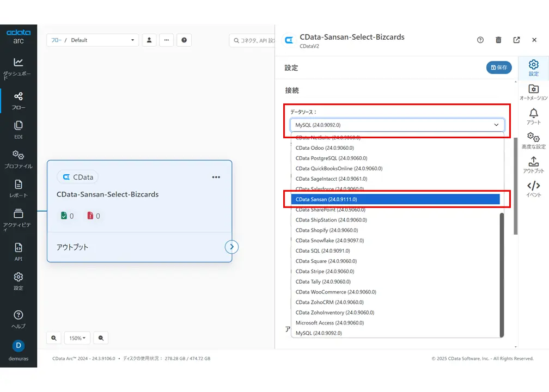Viewport: 549px width, 392px height.
Task: Select CData WooCommerce from the list
Action: pos(395,292)
